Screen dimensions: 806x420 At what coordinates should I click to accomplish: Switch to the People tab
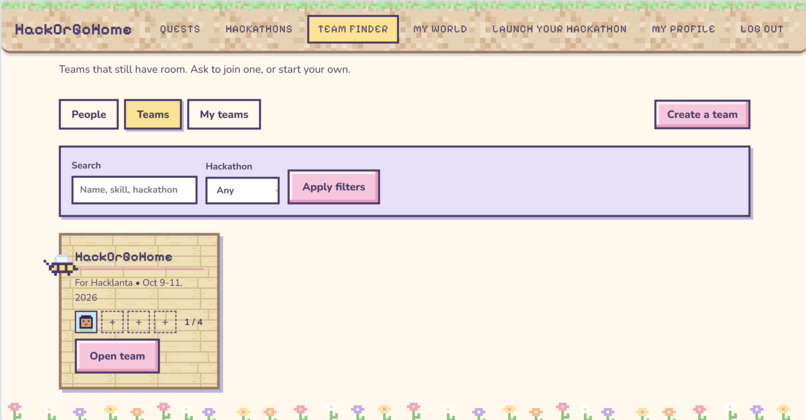point(89,114)
